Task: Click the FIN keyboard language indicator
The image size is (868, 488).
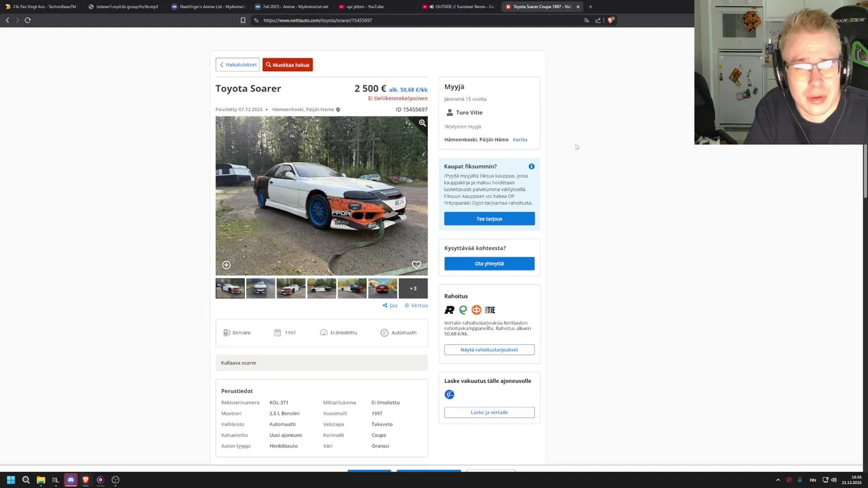Action: tap(812, 480)
